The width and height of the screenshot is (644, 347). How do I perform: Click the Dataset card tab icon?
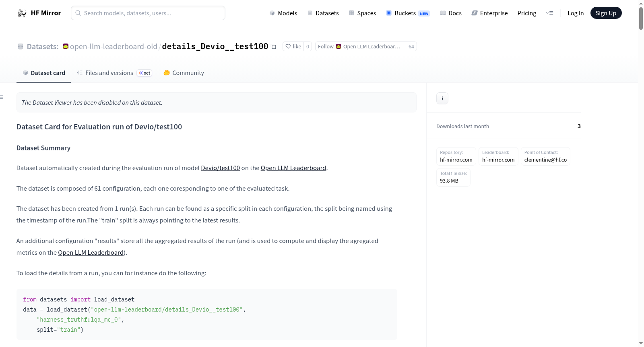coord(25,73)
